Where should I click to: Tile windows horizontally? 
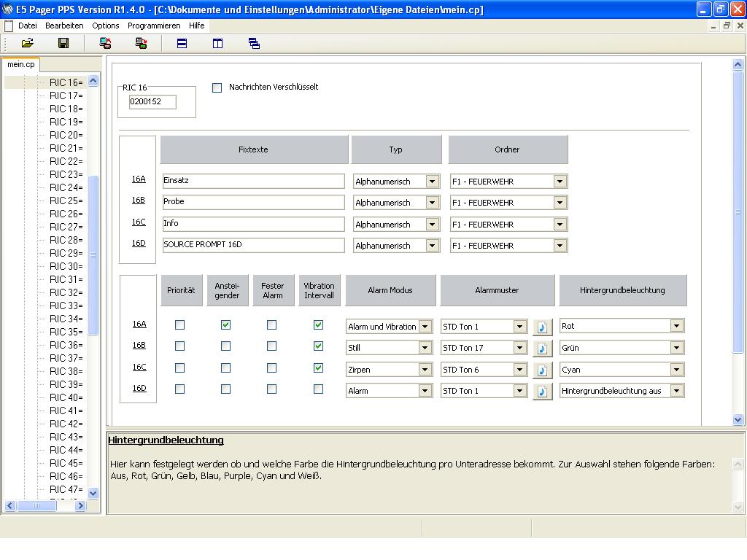(x=182, y=43)
